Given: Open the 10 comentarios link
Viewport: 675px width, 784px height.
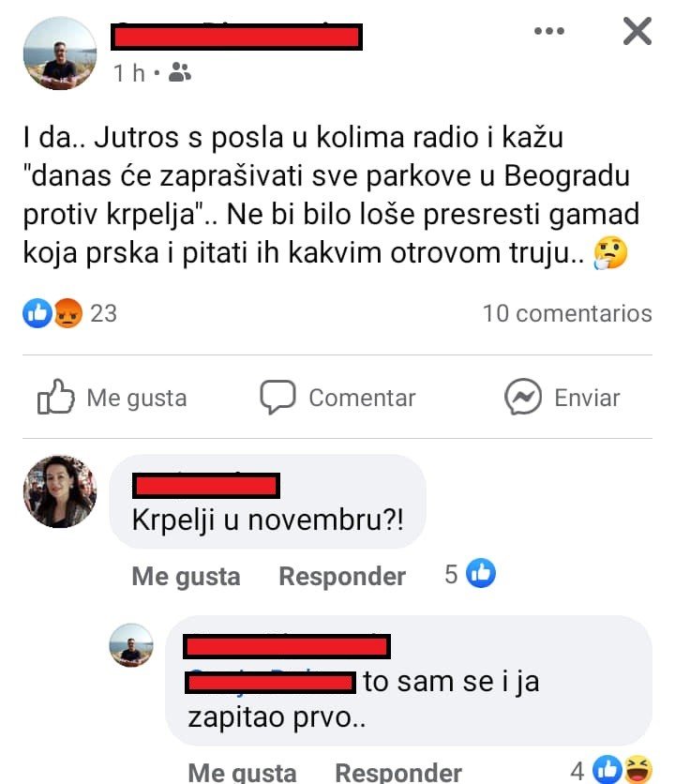Looking at the screenshot, I should point(567,313).
